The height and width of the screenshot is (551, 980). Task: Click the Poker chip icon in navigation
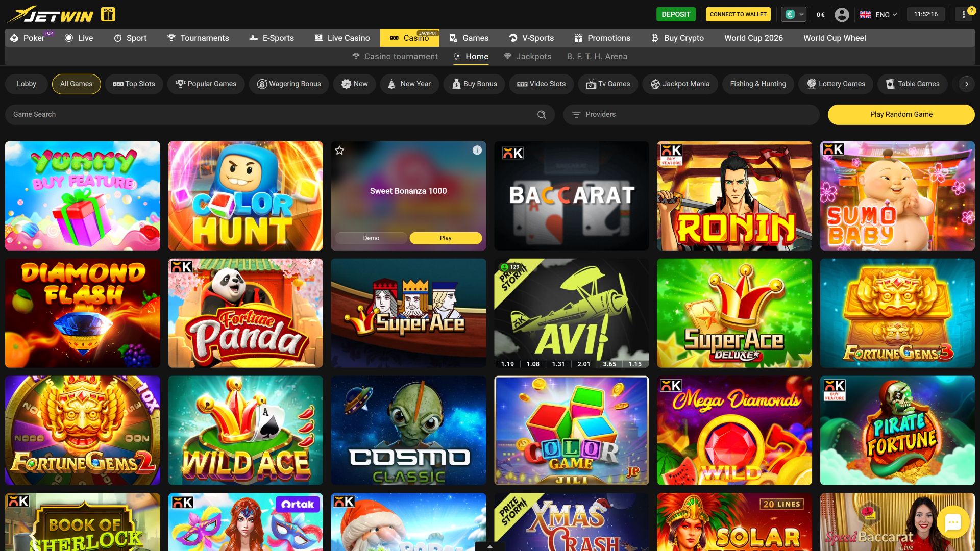14,38
